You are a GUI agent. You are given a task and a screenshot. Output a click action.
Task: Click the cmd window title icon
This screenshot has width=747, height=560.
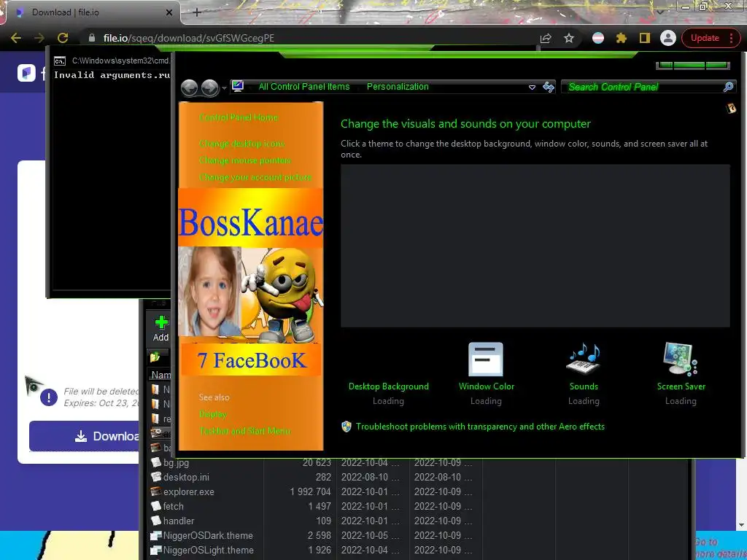[60, 61]
